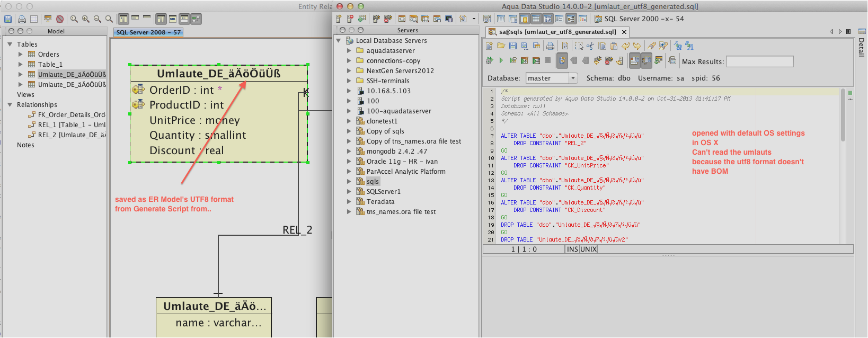Expand the NextGen Servers2012 folder
The height and width of the screenshot is (338, 868).
(349, 71)
